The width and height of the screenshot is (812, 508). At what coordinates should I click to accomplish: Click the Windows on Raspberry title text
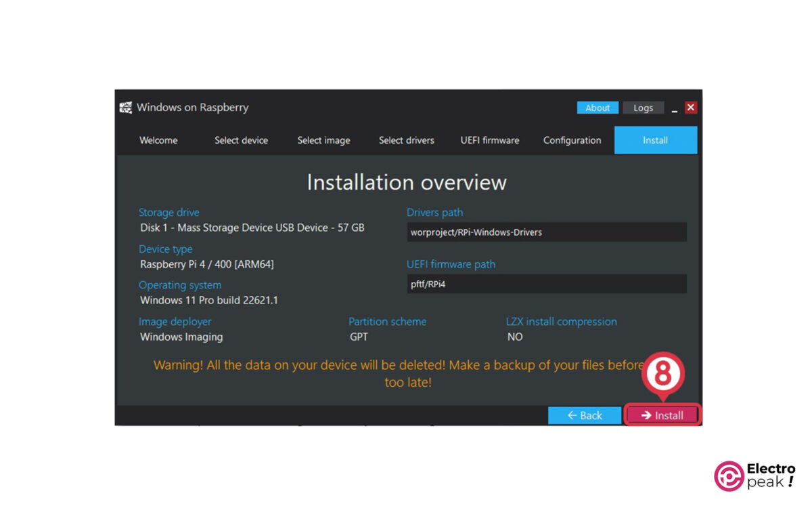click(x=193, y=108)
